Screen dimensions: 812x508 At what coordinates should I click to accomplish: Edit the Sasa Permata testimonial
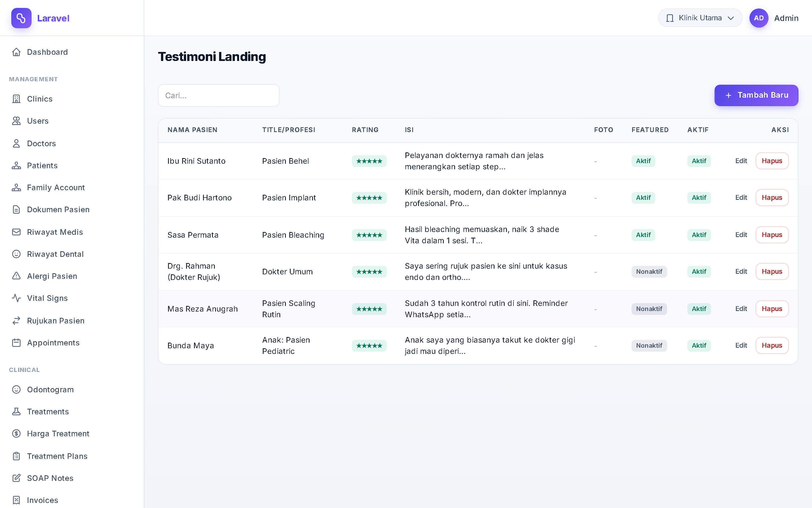point(741,235)
